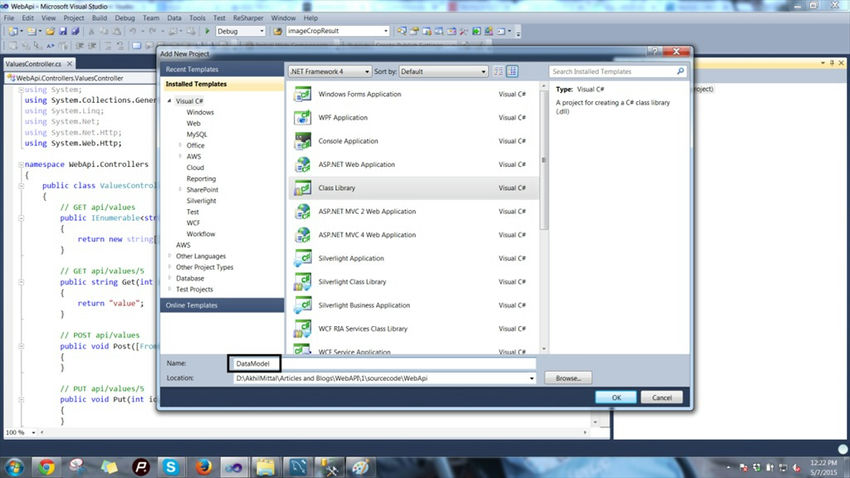This screenshot has height=478, width=850.
Task: Select the Reporting category in the tree
Action: coord(201,178)
